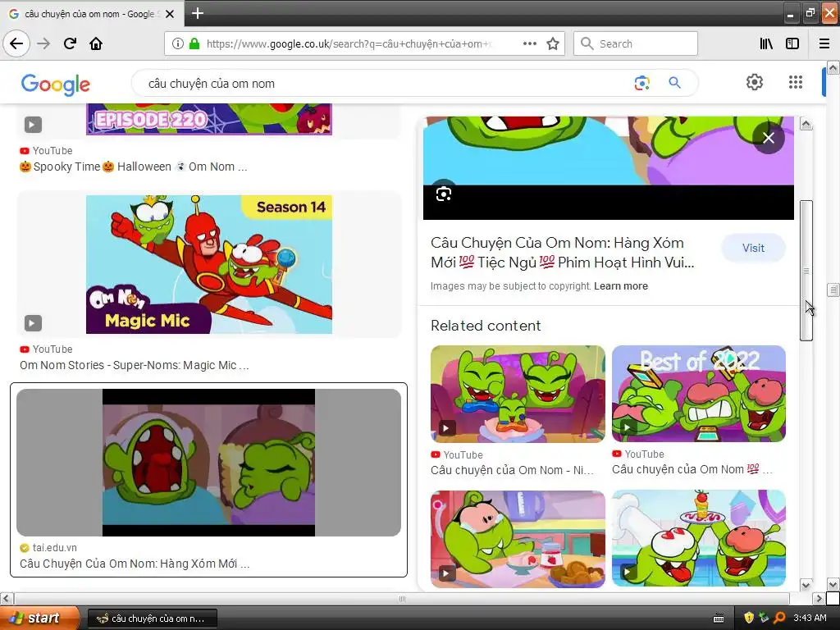Click the Visit button in the preview panel
The width and height of the screenshot is (840, 630).
pos(753,248)
